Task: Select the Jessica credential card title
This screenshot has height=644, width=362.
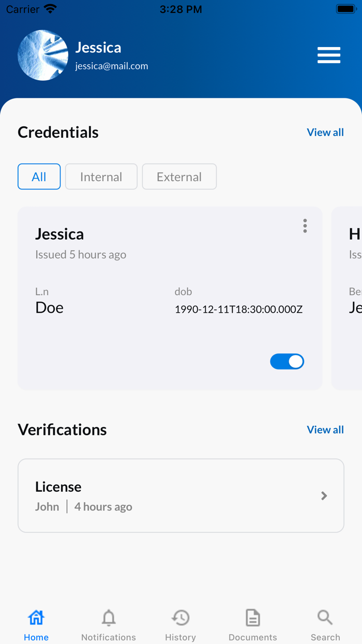Action: 59,234
